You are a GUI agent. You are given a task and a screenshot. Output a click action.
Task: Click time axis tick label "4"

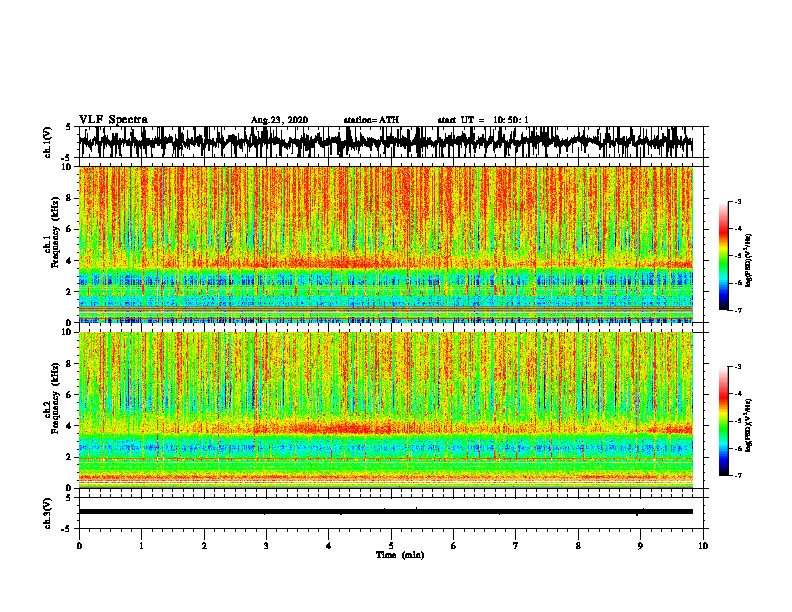pyautogui.click(x=329, y=546)
